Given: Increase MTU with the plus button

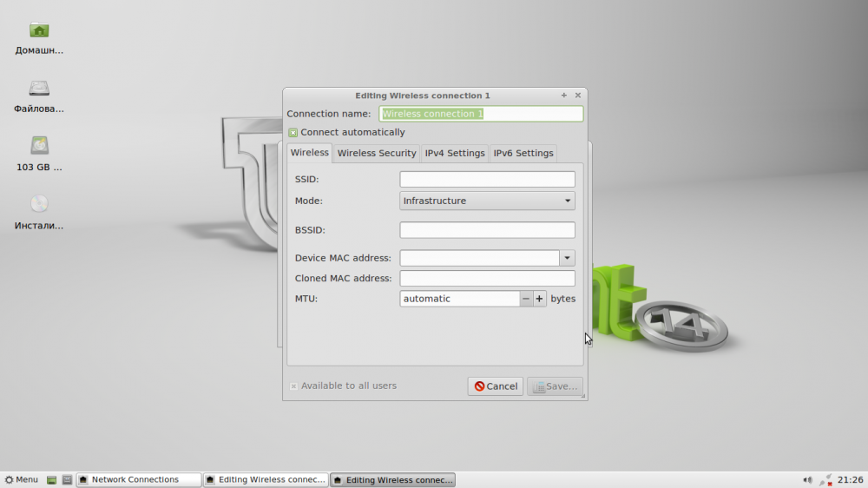Looking at the screenshot, I should [539, 299].
